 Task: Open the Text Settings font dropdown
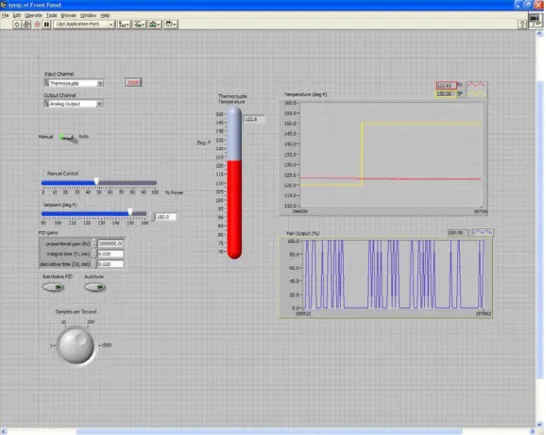(84, 24)
